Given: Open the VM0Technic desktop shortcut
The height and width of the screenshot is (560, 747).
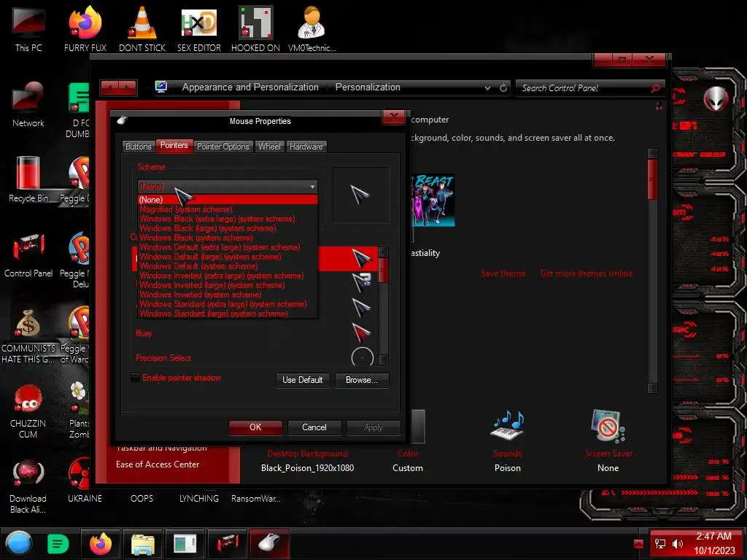Looking at the screenshot, I should coord(311,28).
